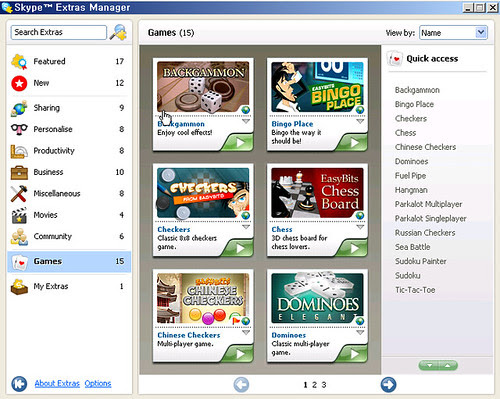Expand the Bingo Place card options triangle
The image size is (500, 399).
(x=360, y=121)
